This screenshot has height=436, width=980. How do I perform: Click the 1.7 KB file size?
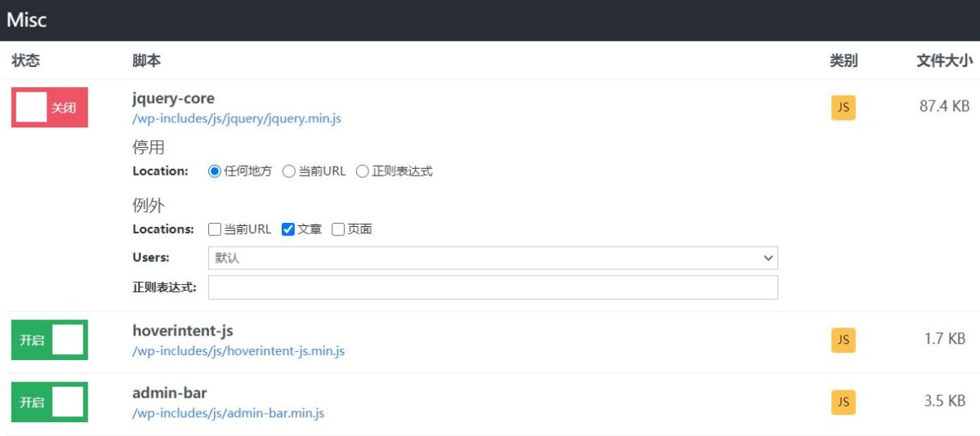click(946, 338)
